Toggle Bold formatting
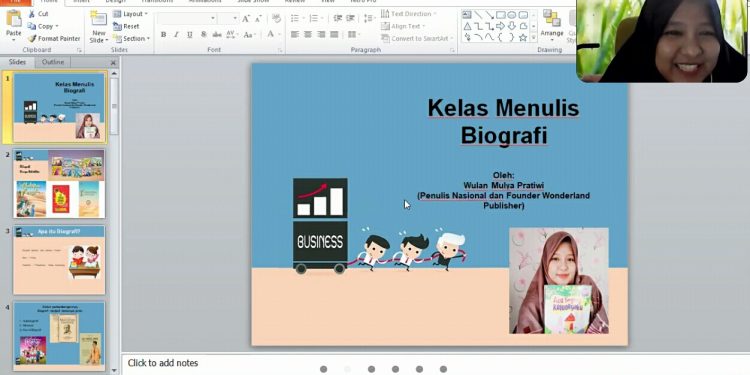 point(164,34)
